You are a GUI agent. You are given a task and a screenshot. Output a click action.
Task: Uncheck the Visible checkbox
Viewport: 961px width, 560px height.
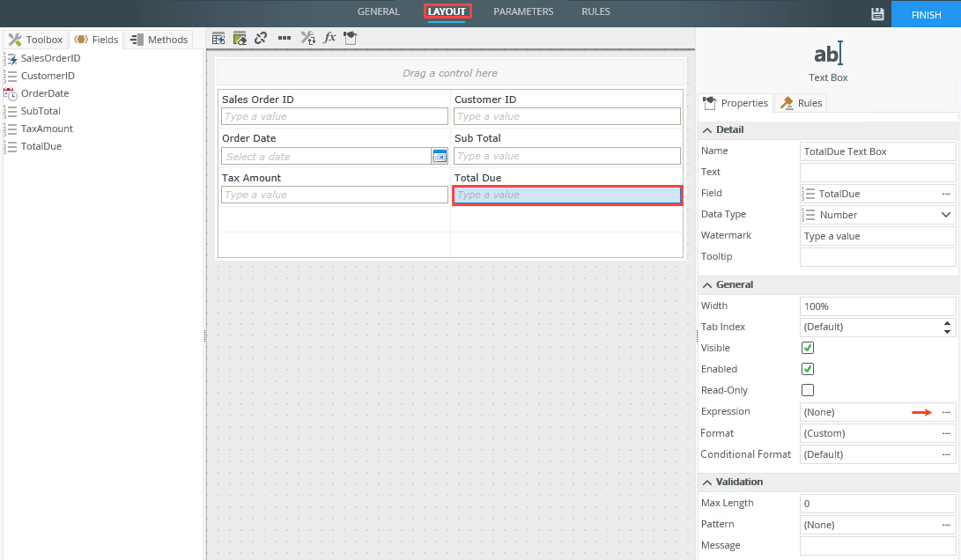tap(808, 348)
